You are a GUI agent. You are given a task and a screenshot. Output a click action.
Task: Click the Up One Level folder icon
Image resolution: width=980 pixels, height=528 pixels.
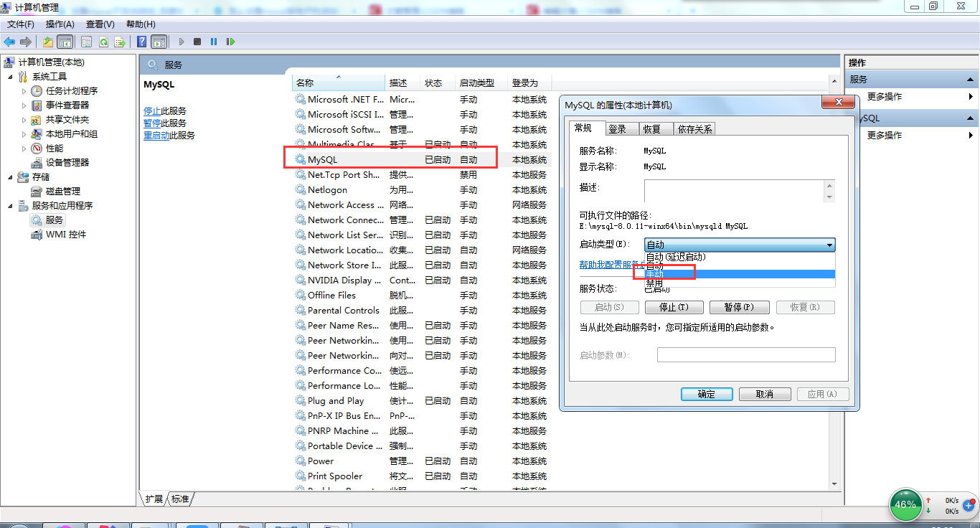(48, 42)
